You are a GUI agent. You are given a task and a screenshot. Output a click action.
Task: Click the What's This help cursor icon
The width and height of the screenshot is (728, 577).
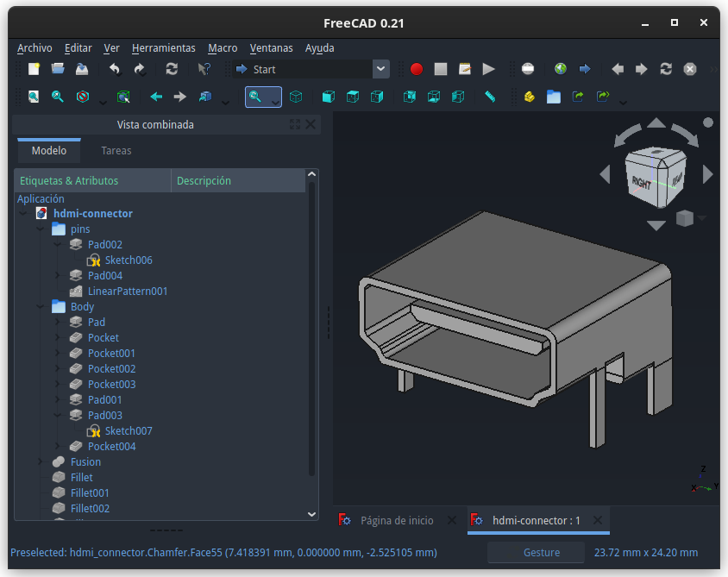[x=204, y=69]
